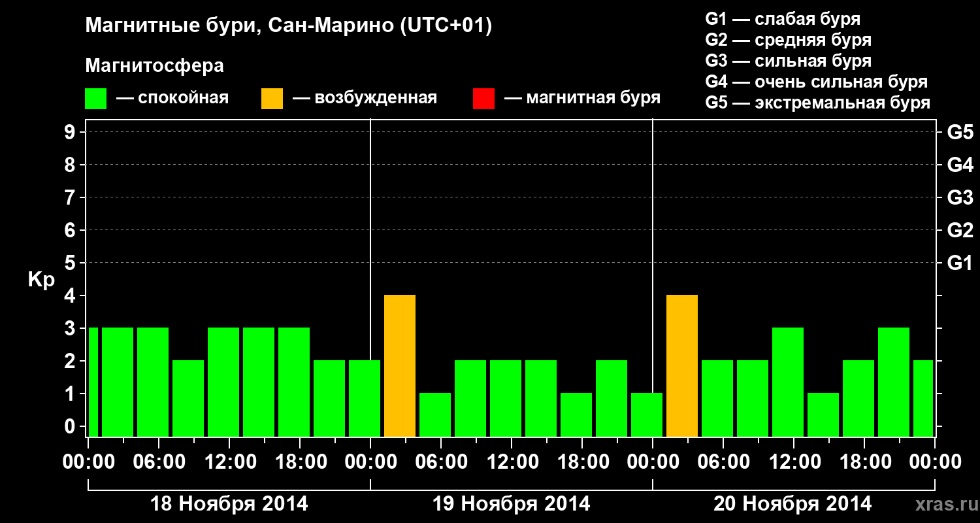Click the green 'спокойная' legend swatch
This screenshot has height=523, width=980.
click(x=96, y=99)
